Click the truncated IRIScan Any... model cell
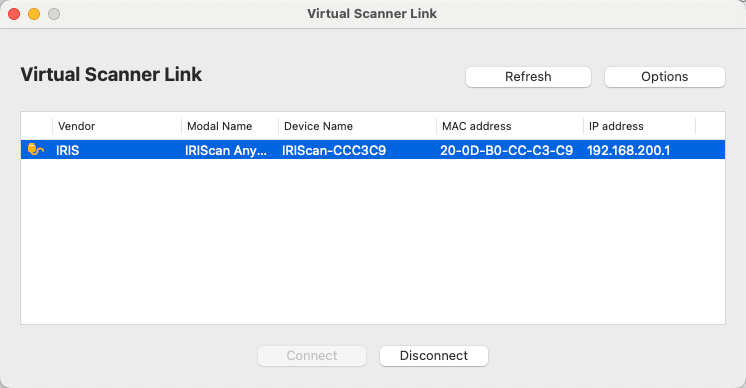This screenshot has width=746, height=388. tap(226, 150)
